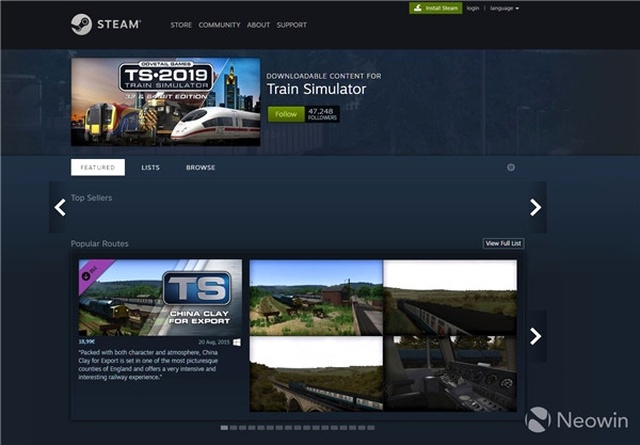
Task: Open the cockpit interior screenshot
Action: pyautogui.click(x=450, y=374)
